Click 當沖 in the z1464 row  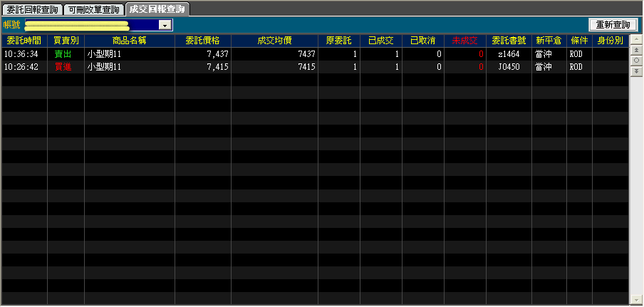pos(544,53)
